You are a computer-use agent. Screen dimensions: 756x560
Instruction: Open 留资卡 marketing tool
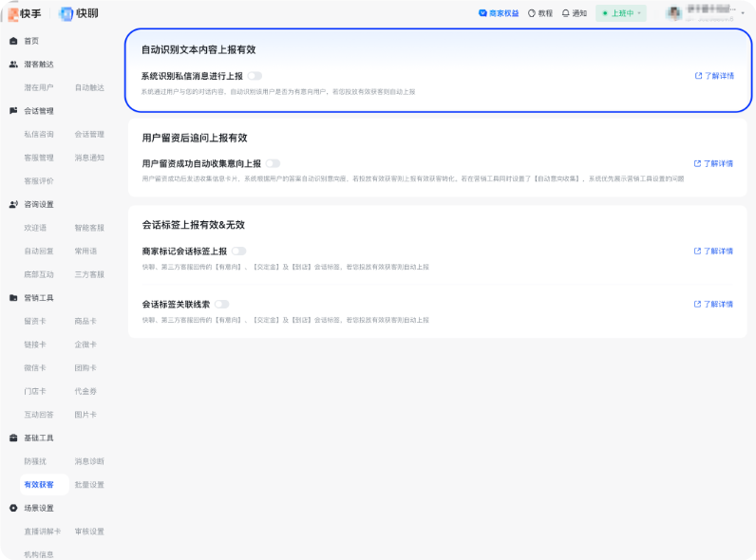click(x=36, y=322)
